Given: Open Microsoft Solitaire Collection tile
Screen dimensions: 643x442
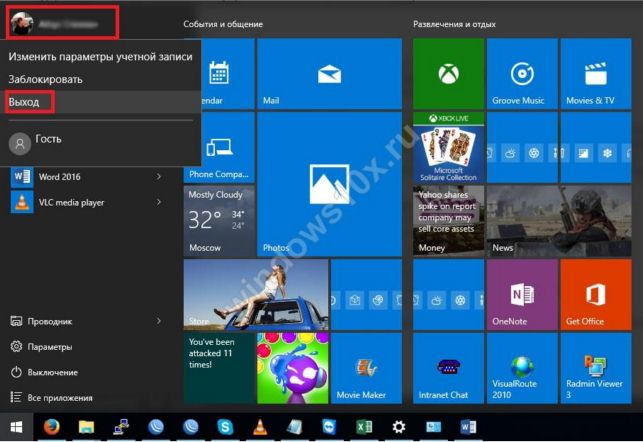Looking at the screenshot, I should click(x=448, y=147).
